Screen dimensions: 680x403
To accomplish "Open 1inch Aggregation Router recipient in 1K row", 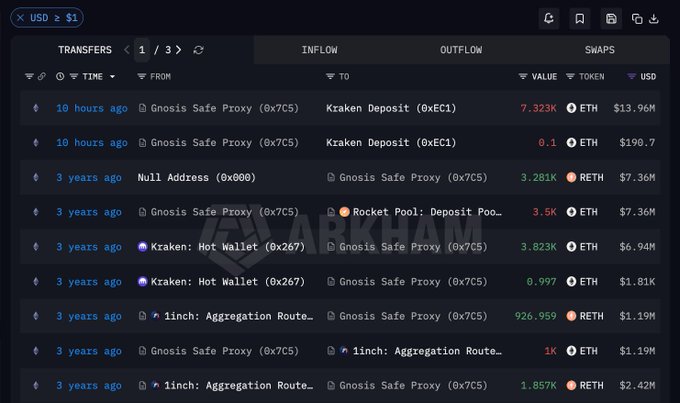I will (427, 351).
